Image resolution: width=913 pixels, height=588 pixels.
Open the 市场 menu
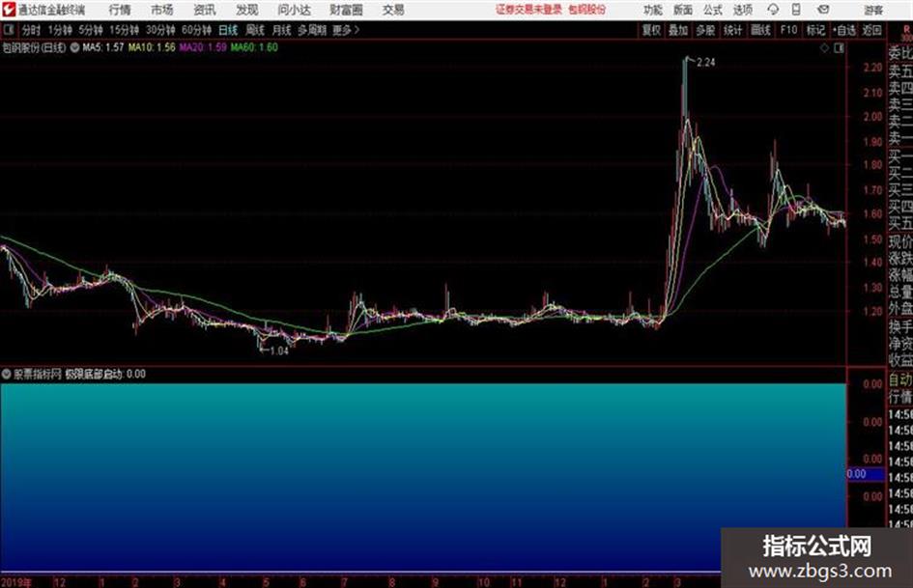coord(162,10)
